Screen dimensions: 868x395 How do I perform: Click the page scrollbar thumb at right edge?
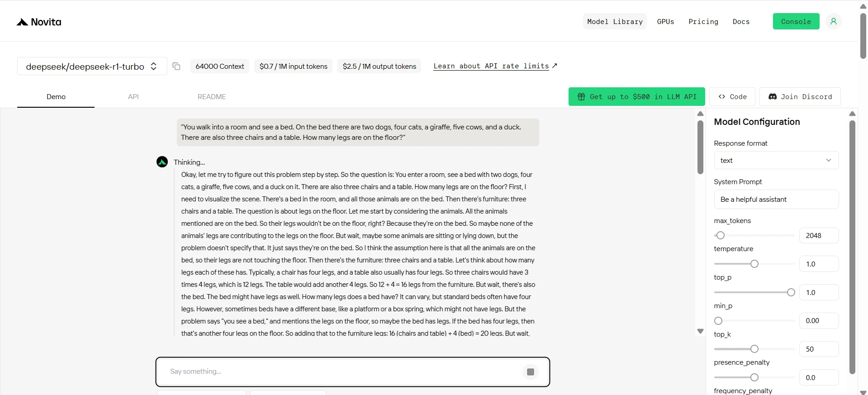(863, 36)
